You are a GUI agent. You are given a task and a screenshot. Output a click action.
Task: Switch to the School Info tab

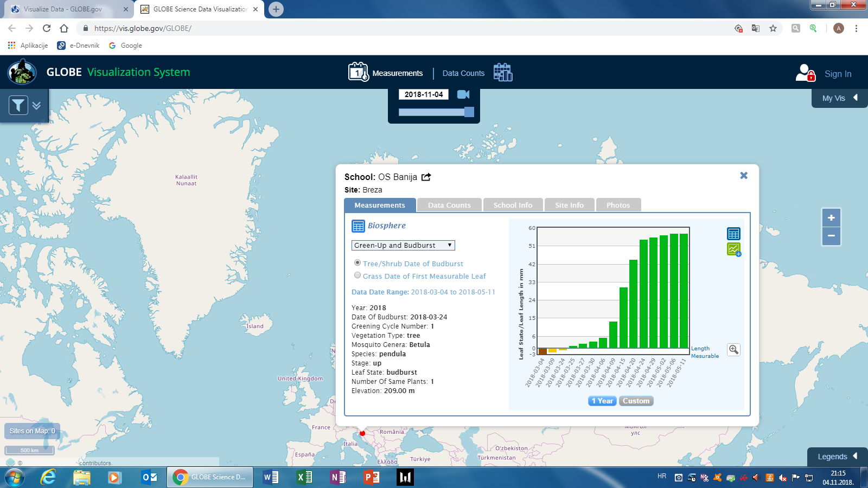[513, 206]
